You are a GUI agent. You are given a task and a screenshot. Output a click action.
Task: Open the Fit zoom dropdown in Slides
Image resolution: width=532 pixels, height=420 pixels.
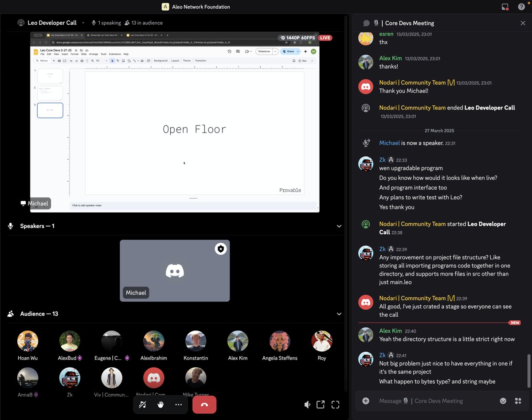102,61
